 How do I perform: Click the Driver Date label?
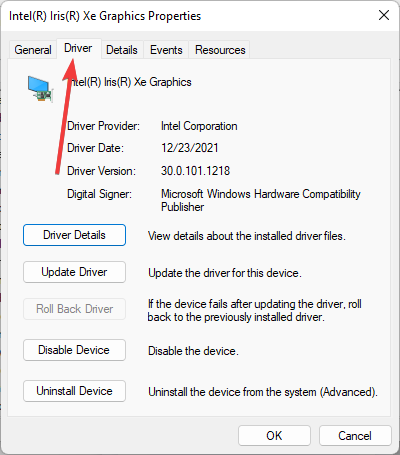click(95, 148)
